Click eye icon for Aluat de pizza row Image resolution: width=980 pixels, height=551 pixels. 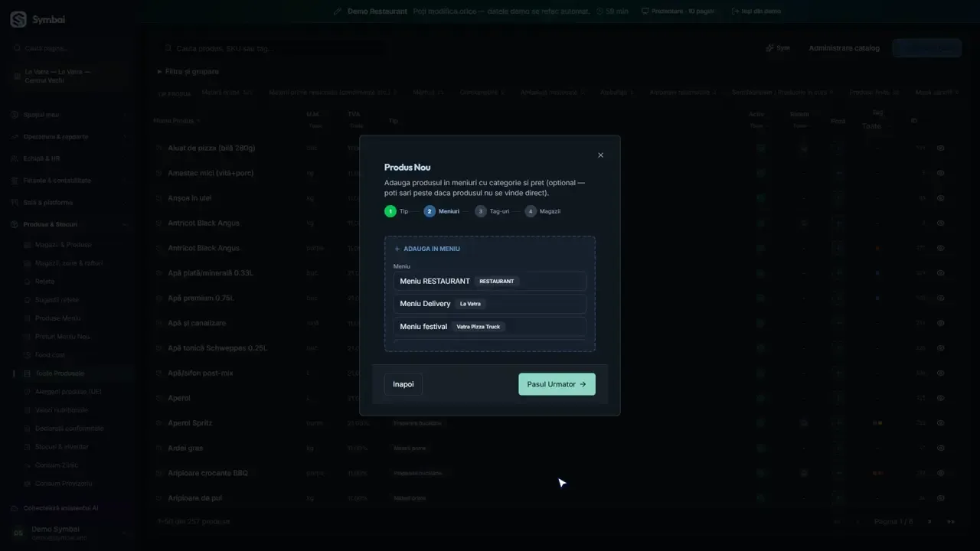(x=940, y=148)
